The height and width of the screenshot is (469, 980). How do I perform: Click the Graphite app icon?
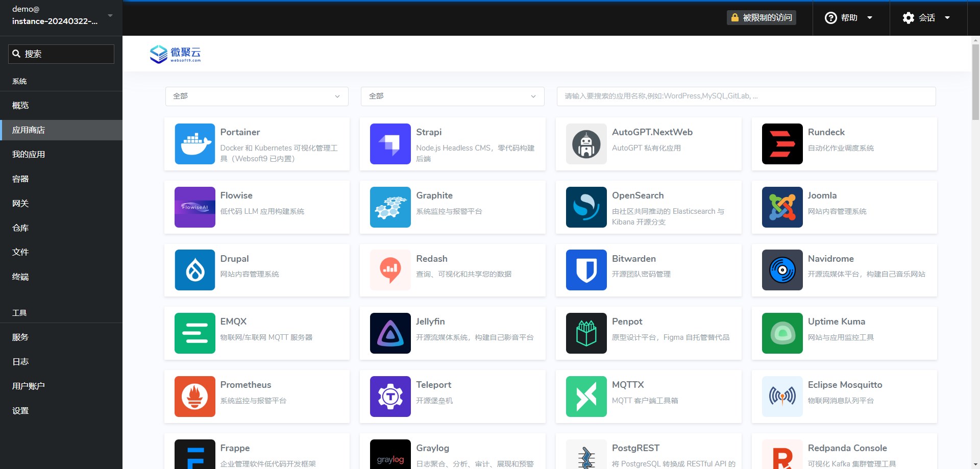pos(390,207)
